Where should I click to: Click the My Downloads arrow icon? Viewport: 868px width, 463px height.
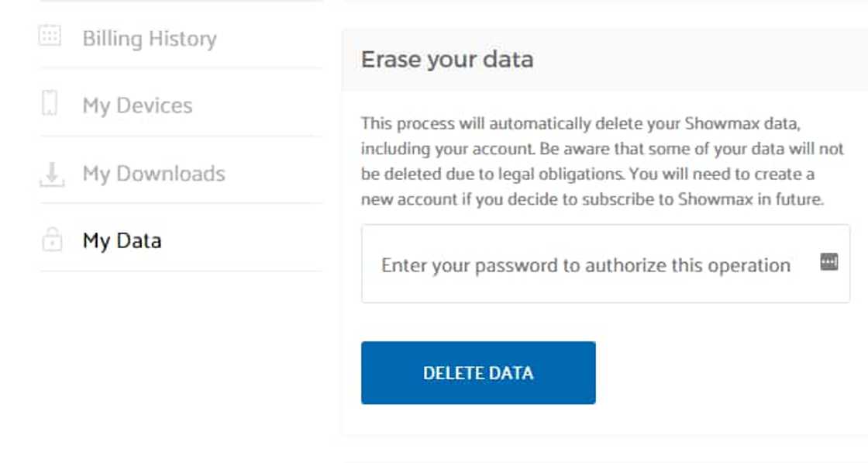[x=51, y=175]
